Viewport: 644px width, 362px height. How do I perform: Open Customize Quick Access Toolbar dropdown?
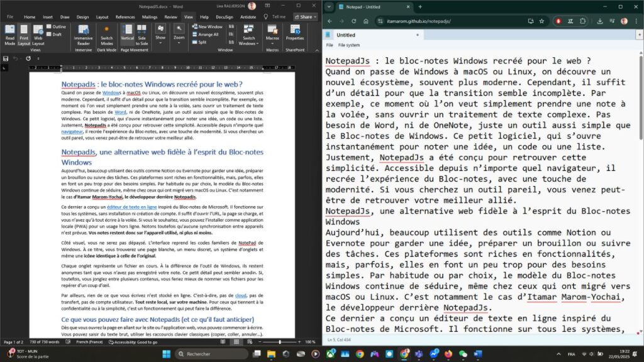coord(38,58)
